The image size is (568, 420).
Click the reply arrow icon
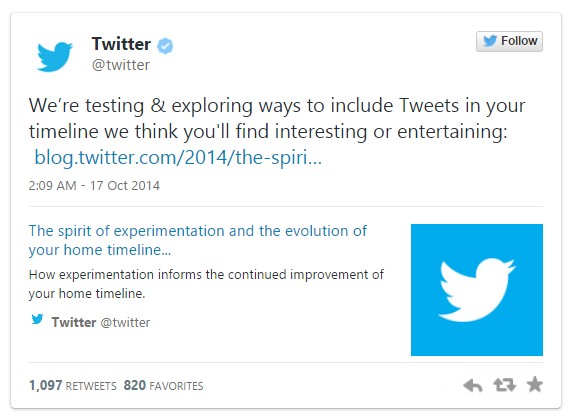click(473, 385)
